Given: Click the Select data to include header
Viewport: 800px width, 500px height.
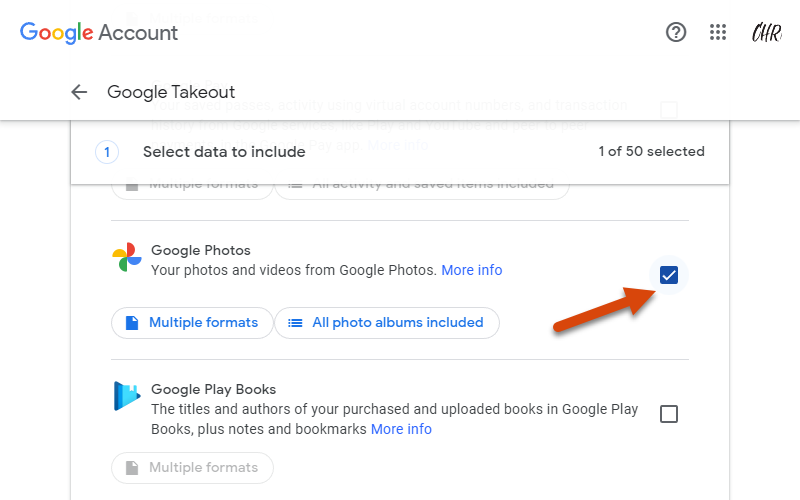Looking at the screenshot, I should [x=224, y=152].
